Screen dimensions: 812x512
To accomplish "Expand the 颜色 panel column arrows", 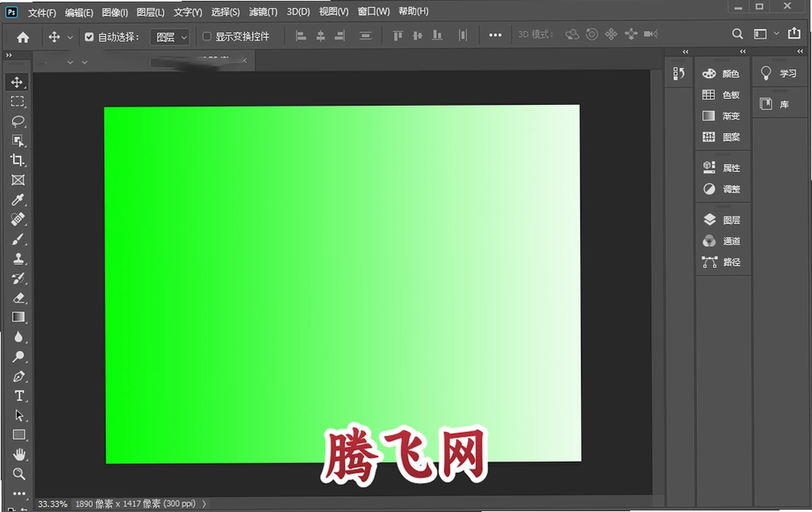I will click(x=743, y=51).
